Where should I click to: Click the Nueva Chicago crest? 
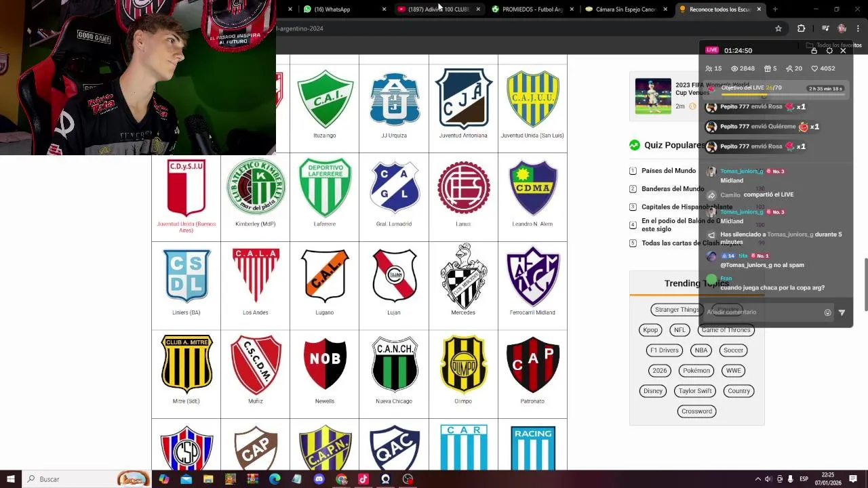point(394,364)
